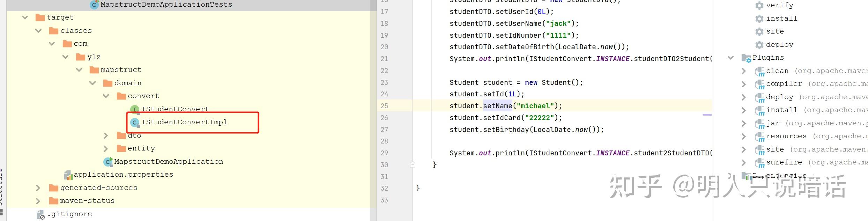Collapse the convert folder chevron

click(x=106, y=96)
